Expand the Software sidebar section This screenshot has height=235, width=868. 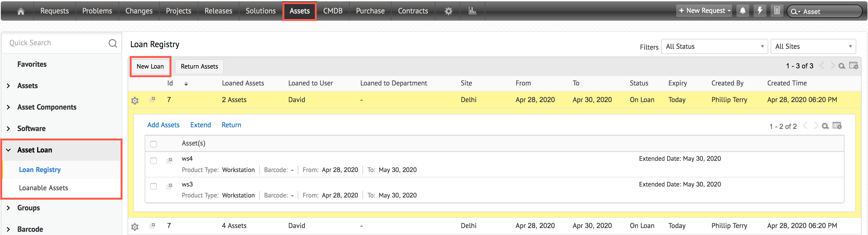pos(31,129)
